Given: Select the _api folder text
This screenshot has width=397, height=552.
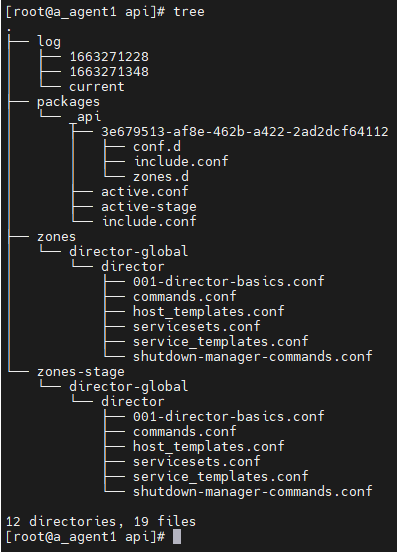Looking at the screenshot, I should (x=85, y=117).
